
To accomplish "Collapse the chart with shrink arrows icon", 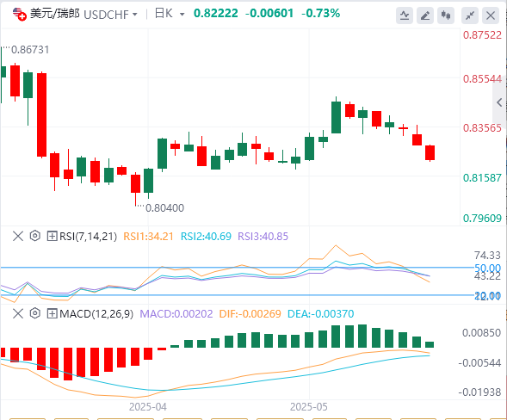I will [470, 15].
